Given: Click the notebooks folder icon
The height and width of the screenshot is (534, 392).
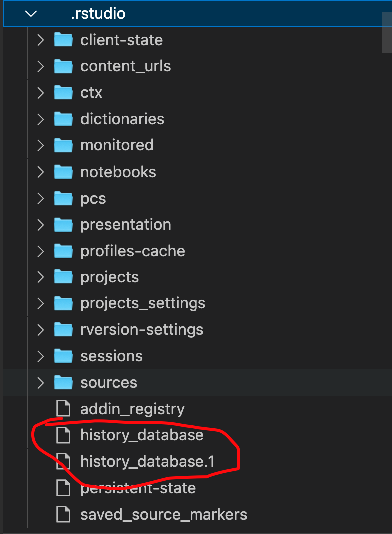Looking at the screenshot, I should 63,172.
